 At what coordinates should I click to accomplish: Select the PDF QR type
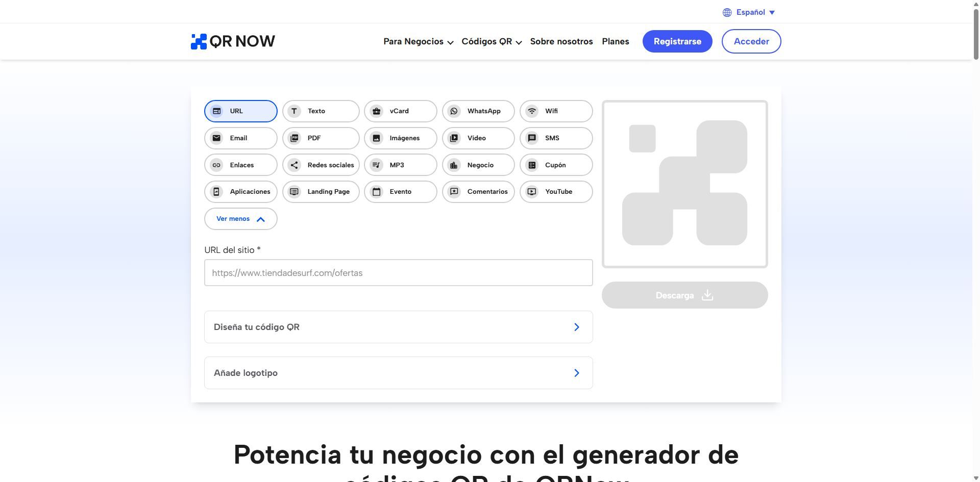point(321,138)
